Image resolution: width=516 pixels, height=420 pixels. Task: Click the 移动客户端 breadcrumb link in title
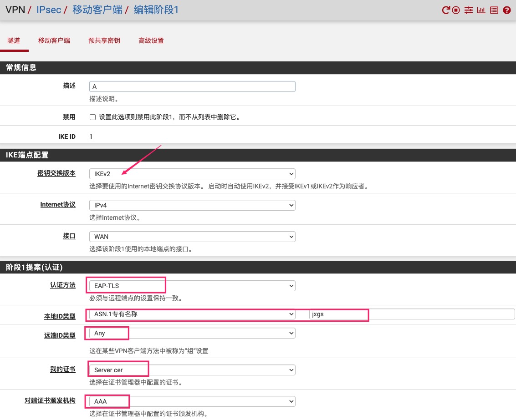point(97,10)
